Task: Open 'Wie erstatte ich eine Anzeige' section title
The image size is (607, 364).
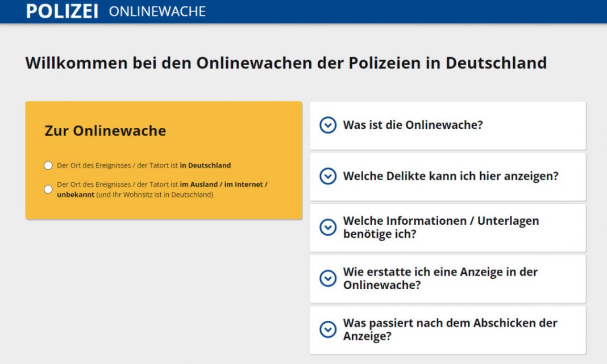Action: click(440, 278)
